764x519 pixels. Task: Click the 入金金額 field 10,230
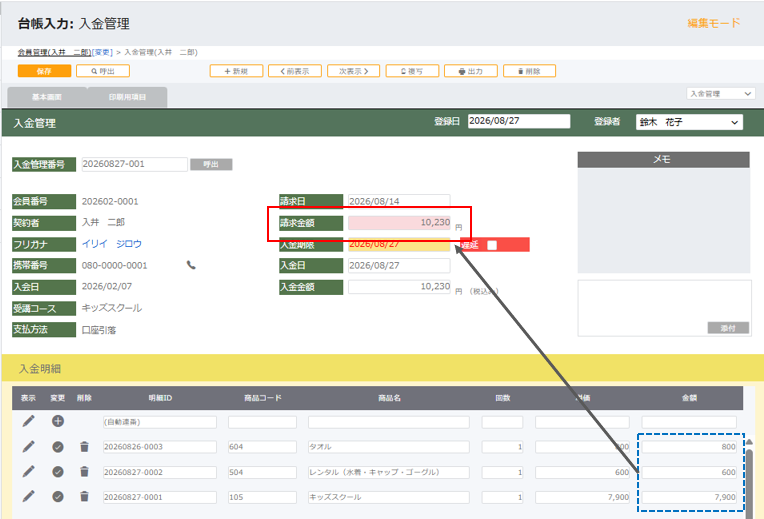click(x=399, y=287)
